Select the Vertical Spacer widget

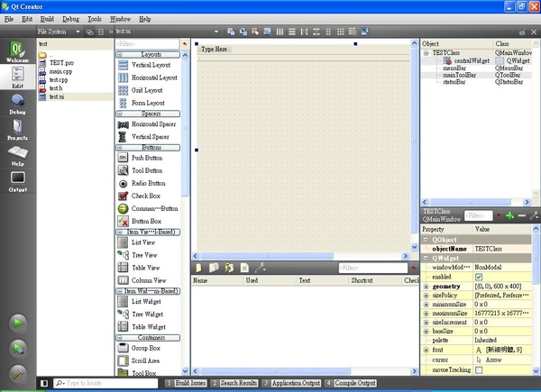pos(148,137)
